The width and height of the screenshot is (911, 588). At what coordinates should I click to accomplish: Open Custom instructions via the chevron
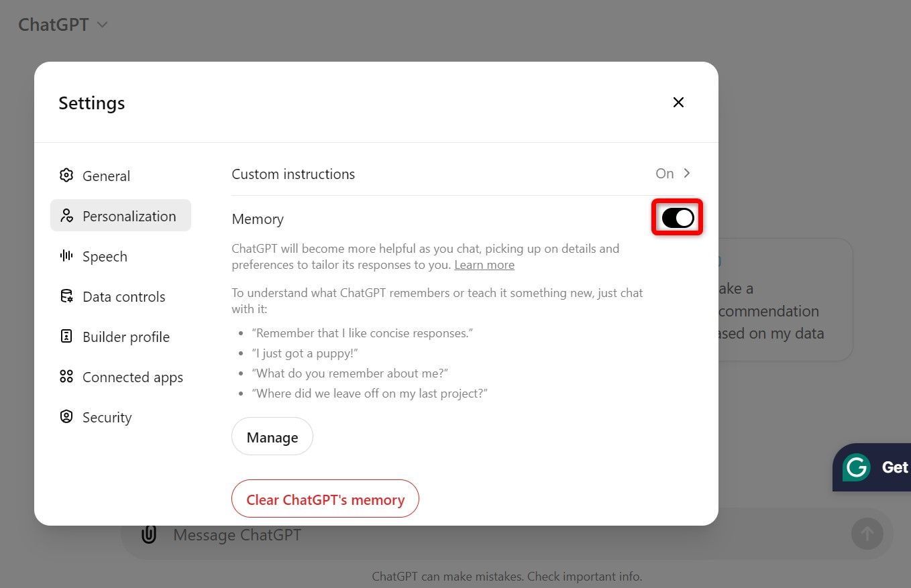click(x=686, y=173)
